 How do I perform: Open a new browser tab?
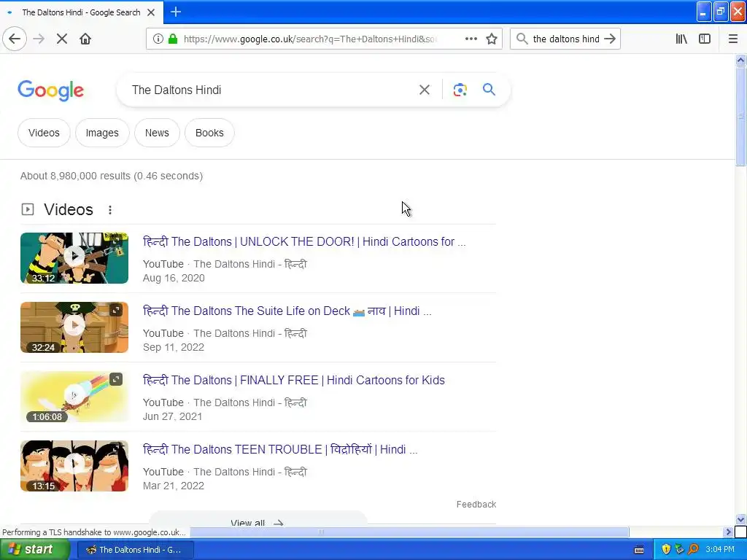(x=176, y=12)
